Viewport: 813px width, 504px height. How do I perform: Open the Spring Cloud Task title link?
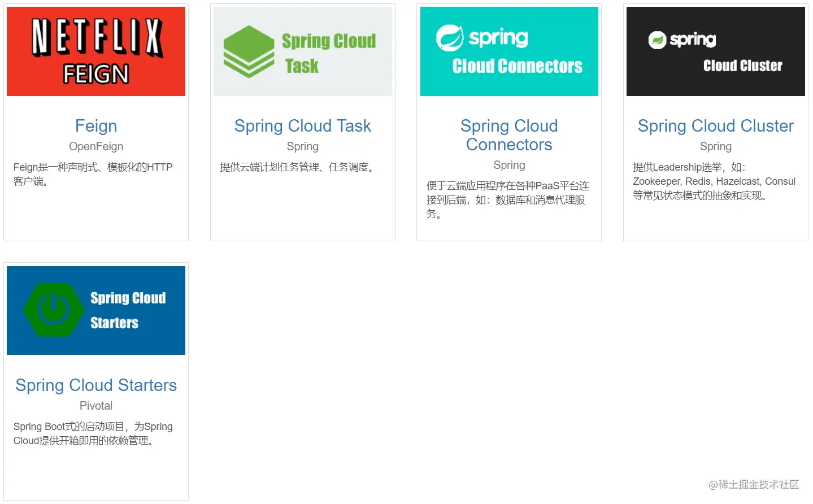[x=303, y=125]
